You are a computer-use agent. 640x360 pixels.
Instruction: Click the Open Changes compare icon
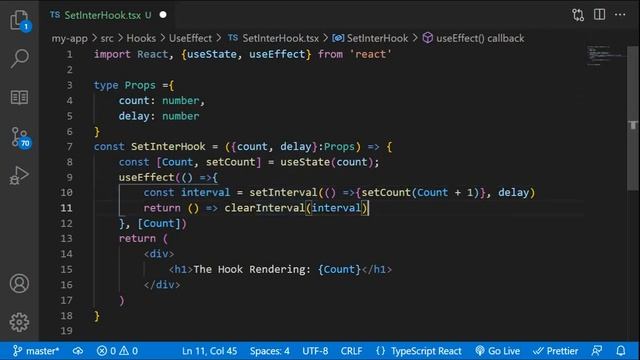tap(578, 15)
